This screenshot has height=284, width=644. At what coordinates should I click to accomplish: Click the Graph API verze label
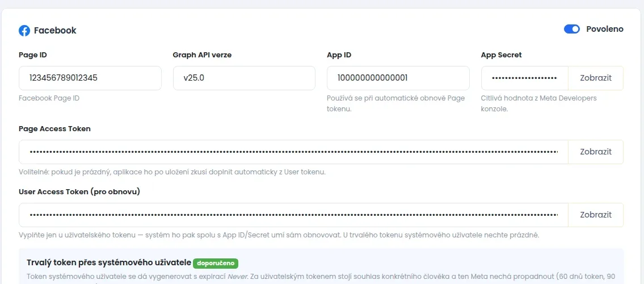point(202,55)
